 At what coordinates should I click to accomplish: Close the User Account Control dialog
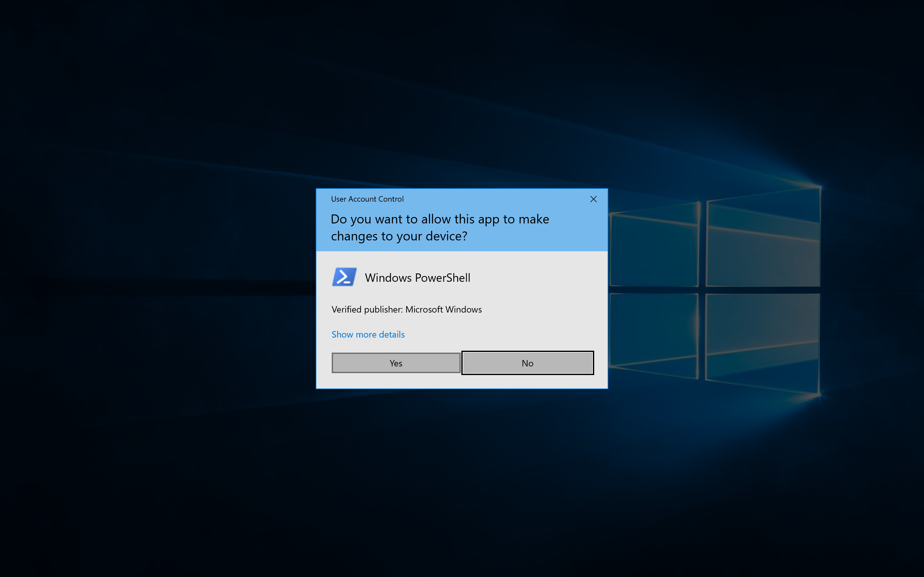click(x=593, y=199)
